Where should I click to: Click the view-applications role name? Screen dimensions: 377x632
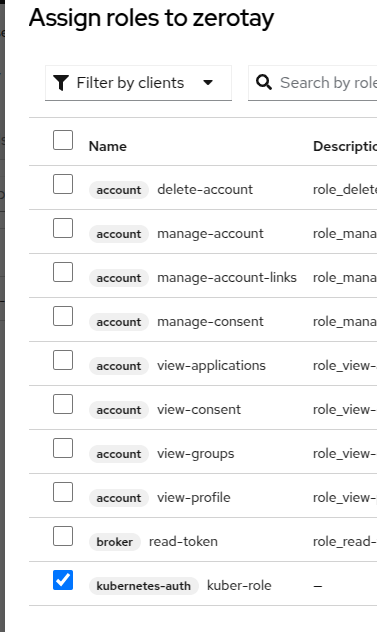[211, 366]
